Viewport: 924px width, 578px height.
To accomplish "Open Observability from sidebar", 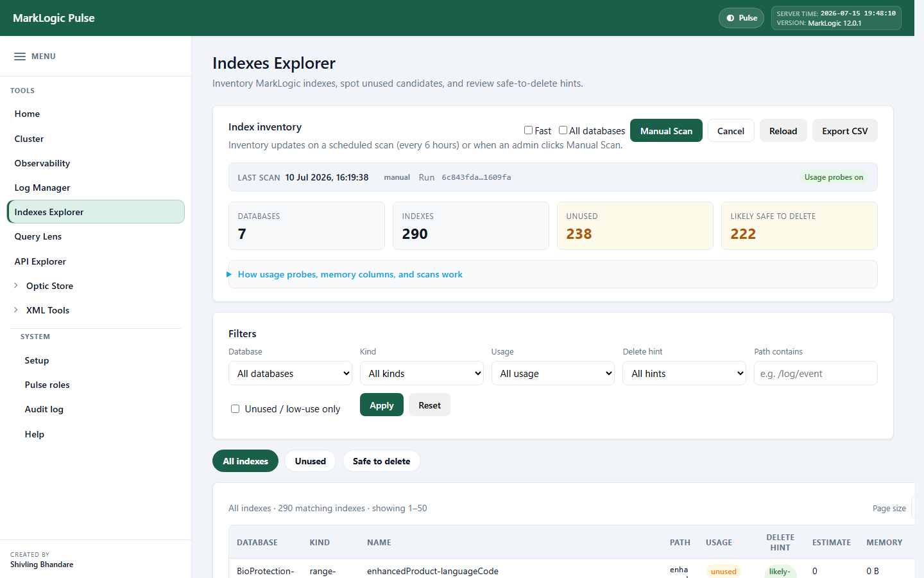I will pyautogui.click(x=96, y=163).
